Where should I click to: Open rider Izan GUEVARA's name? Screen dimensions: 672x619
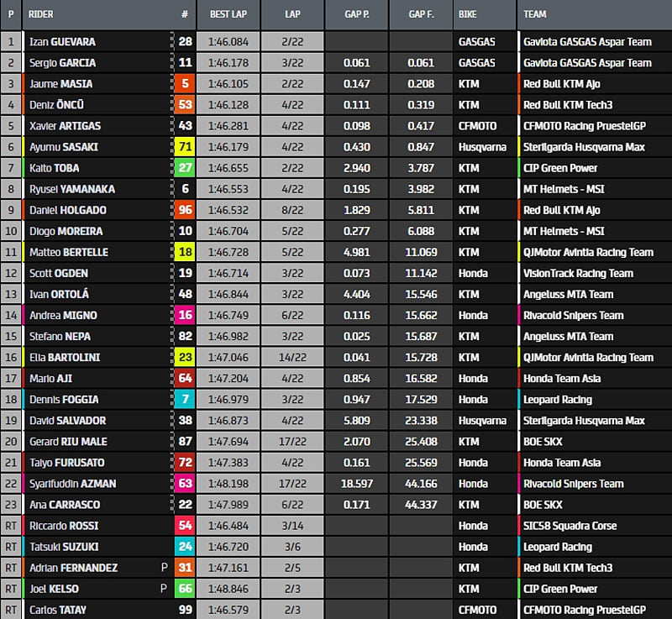click(x=63, y=41)
